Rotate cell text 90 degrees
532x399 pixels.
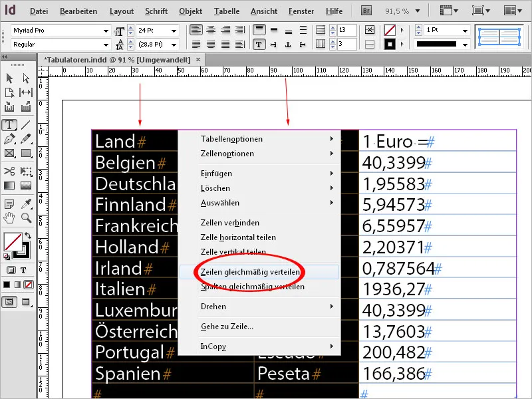(x=273, y=45)
